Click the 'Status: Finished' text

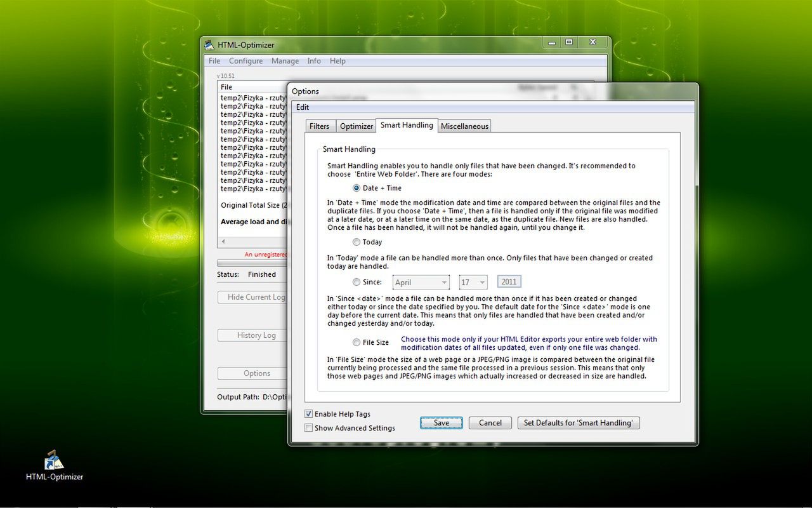click(246, 274)
